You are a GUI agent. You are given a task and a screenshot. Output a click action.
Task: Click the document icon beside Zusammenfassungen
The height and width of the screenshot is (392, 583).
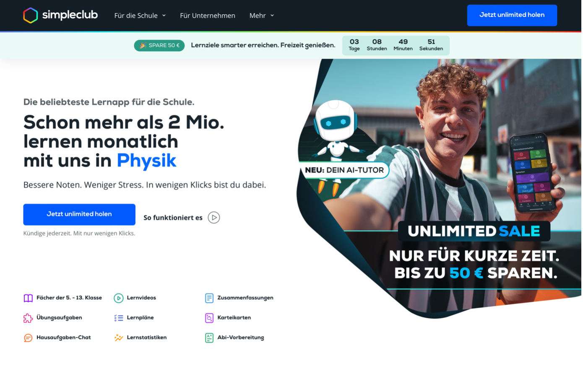209,299
